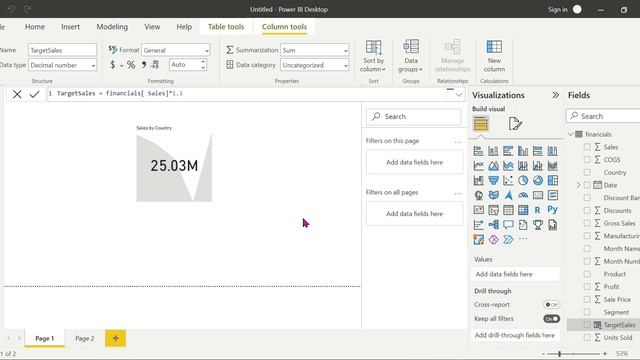Open the Data groups dropdown
The width and height of the screenshot is (640, 360).
[x=411, y=56]
